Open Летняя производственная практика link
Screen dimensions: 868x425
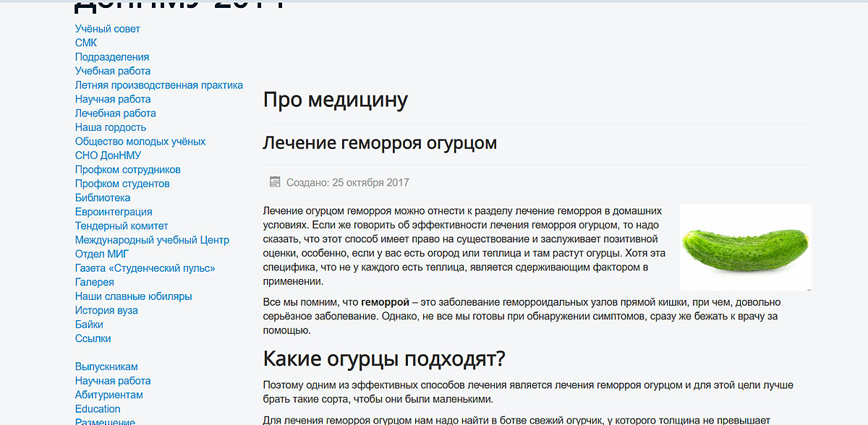click(159, 85)
